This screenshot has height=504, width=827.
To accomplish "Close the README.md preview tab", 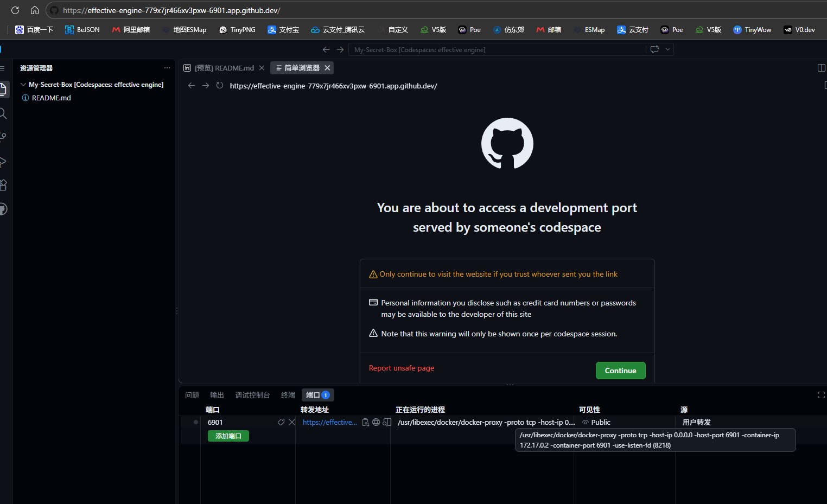I will pyautogui.click(x=262, y=68).
